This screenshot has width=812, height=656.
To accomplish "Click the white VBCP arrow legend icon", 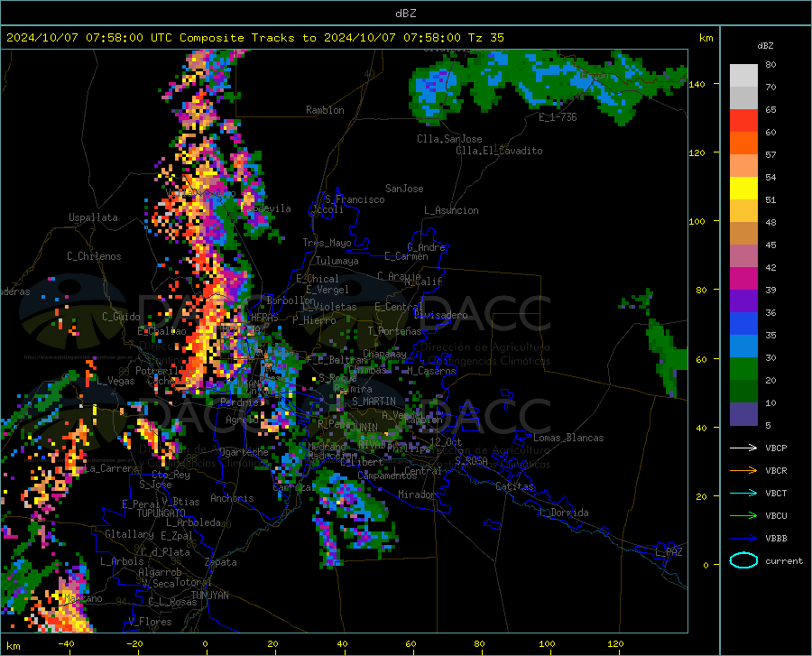I will tap(743, 448).
